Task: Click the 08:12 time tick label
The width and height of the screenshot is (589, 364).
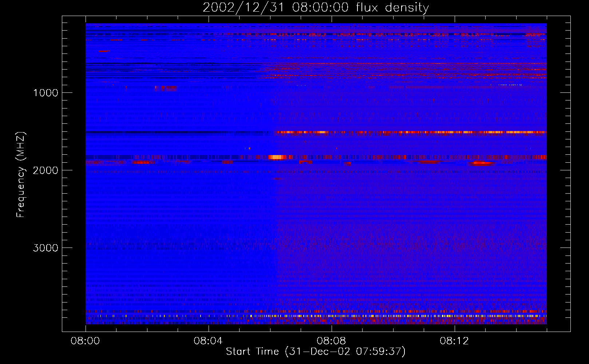Action: click(454, 341)
